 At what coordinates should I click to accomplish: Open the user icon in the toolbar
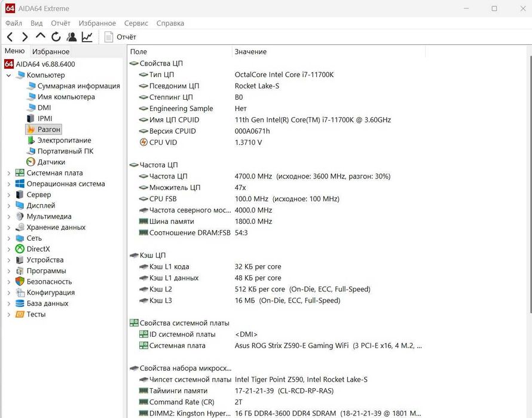click(72, 36)
